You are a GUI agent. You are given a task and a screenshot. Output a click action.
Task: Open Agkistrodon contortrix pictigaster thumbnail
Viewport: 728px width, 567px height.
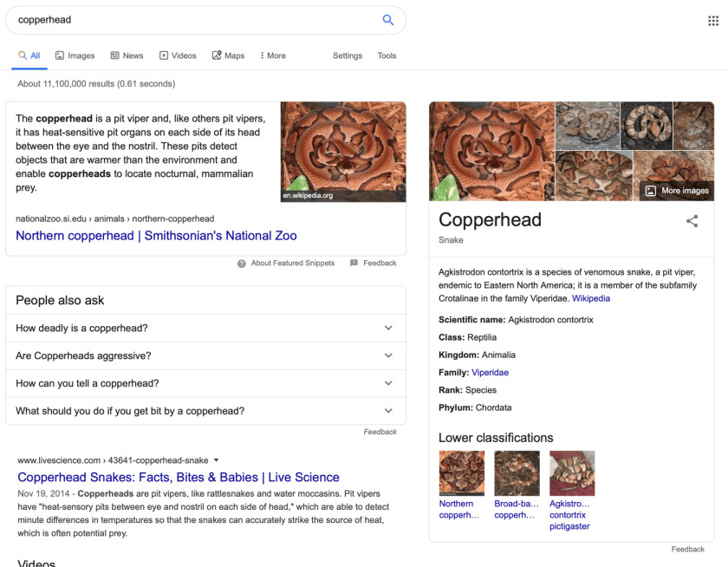pyautogui.click(x=572, y=473)
